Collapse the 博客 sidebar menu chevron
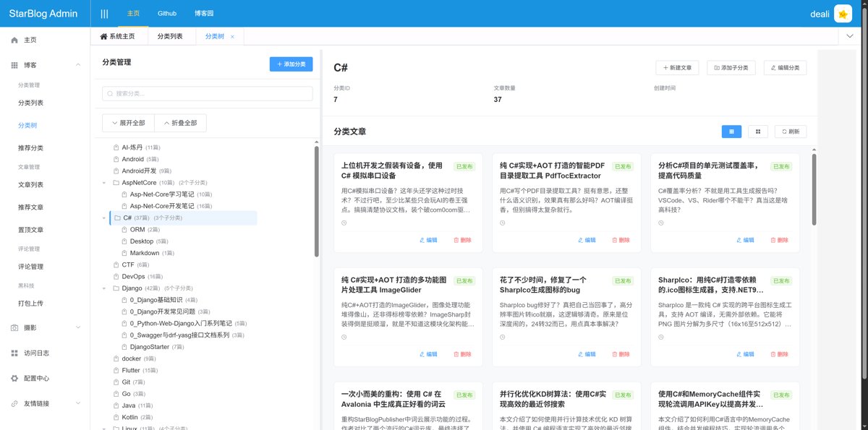868x430 pixels. (78, 65)
